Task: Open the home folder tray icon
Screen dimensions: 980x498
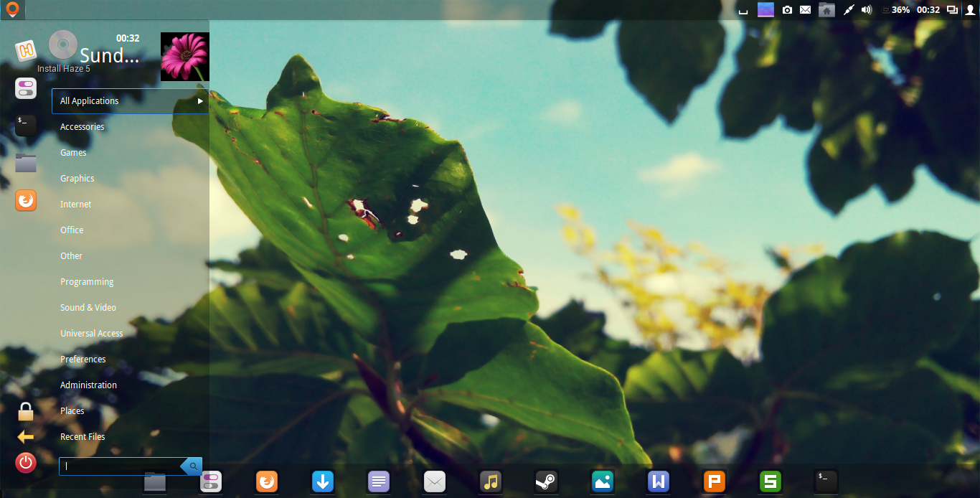Action: pos(827,10)
